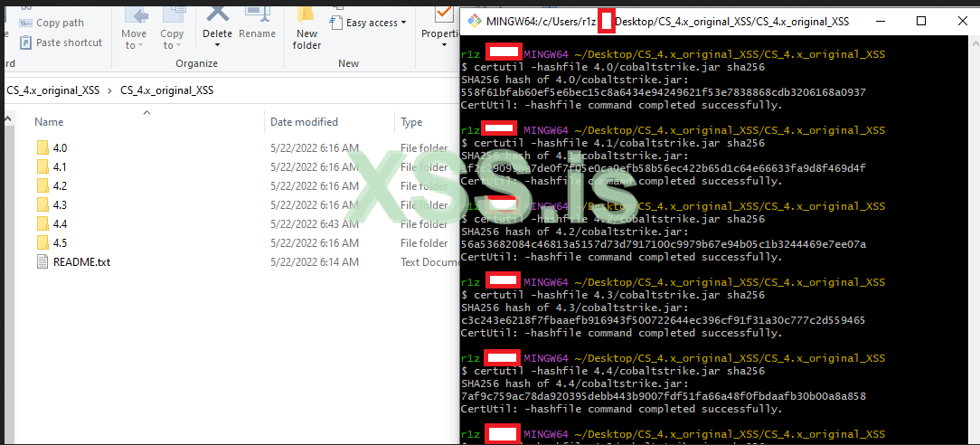Select the folder name 4.4
Viewport: 980px width, 445px height.
tap(60, 223)
